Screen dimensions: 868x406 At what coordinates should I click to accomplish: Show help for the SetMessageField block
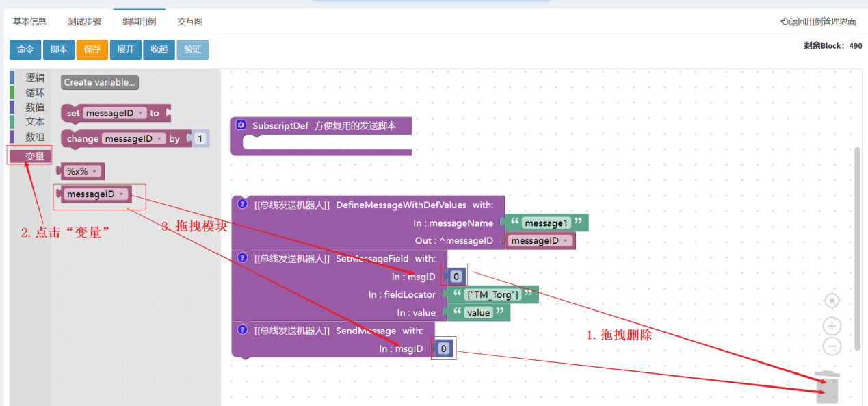coord(241,258)
